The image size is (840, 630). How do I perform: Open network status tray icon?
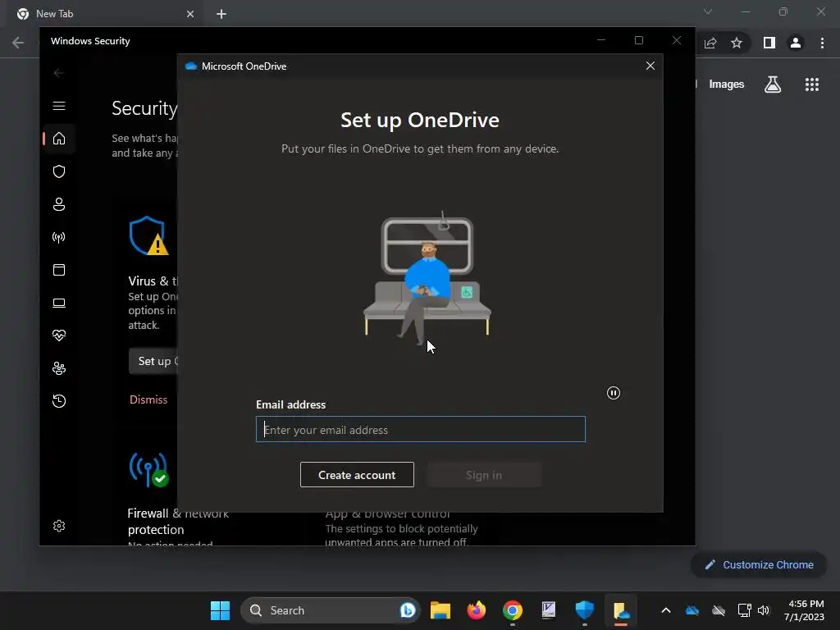coord(744,610)
